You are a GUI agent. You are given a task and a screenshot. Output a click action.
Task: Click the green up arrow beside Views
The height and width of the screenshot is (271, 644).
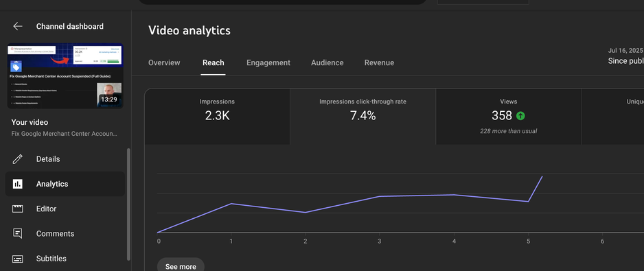click(520, 116)
